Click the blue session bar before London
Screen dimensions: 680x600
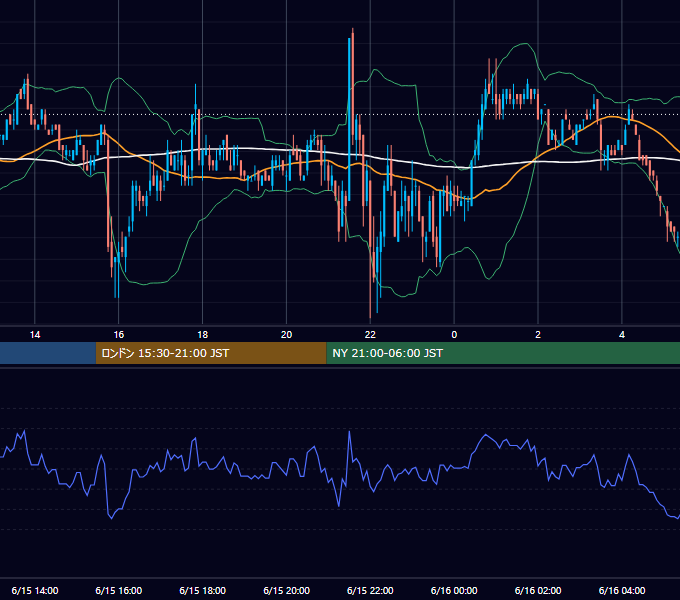click(x=48, y=353)
